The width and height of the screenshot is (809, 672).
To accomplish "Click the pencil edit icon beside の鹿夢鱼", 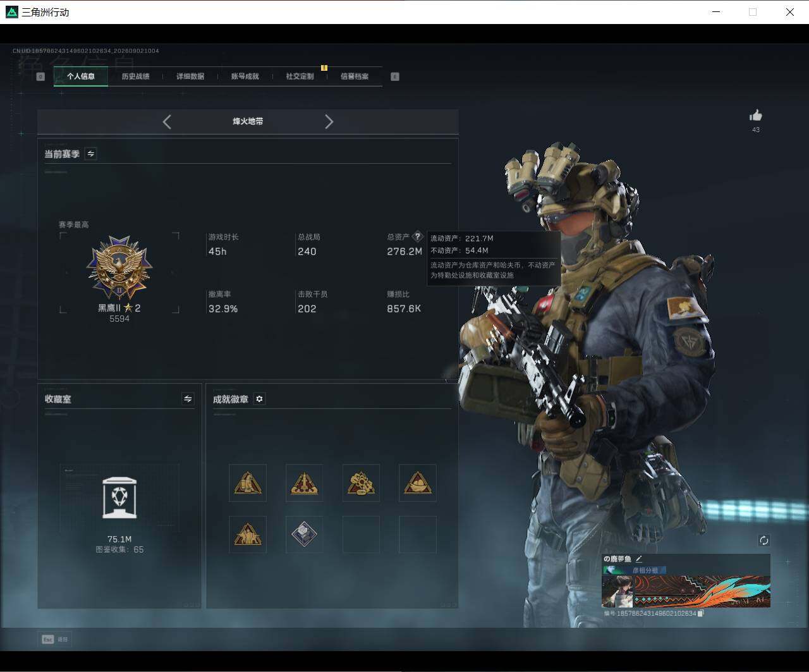I will pos(639,559).
